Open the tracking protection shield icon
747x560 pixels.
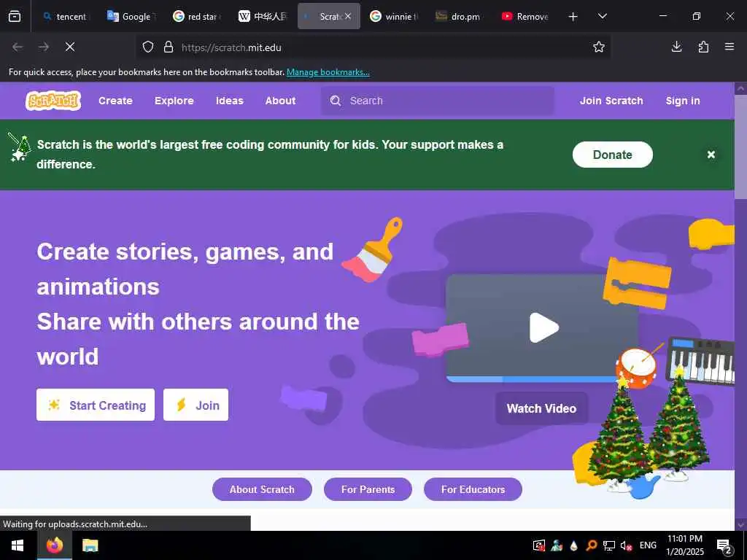tap(148, 47)
